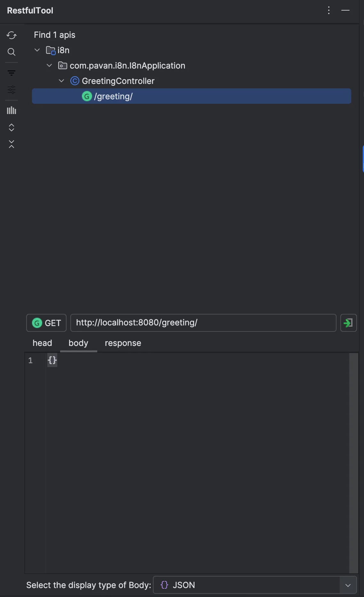Collapse the GreetingController class node
The width and height of the screenshot is (364, 597).
(x=62, y=81)
